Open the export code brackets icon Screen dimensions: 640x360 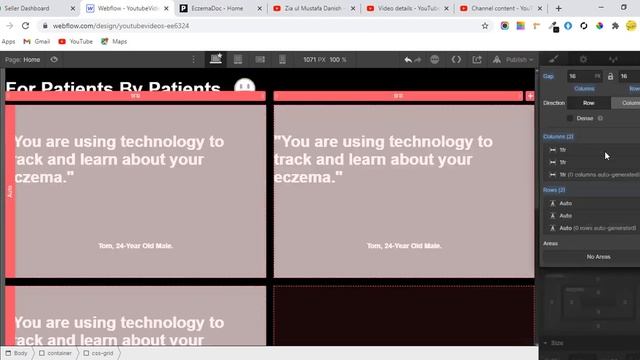coord(456,60)
